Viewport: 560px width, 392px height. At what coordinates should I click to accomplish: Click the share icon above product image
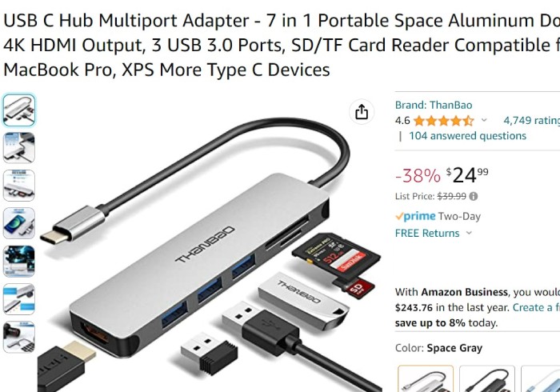pos(362,112)
